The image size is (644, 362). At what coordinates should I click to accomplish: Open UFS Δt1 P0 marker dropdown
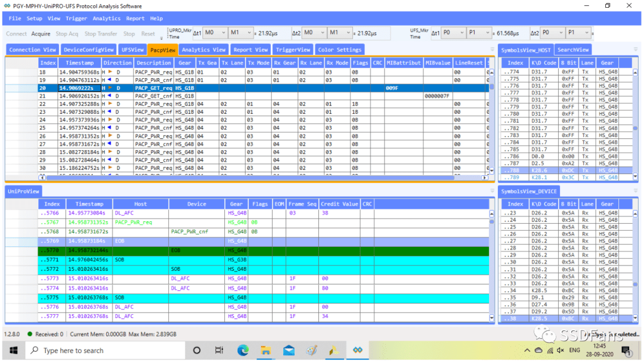click(x=453, y=33)
